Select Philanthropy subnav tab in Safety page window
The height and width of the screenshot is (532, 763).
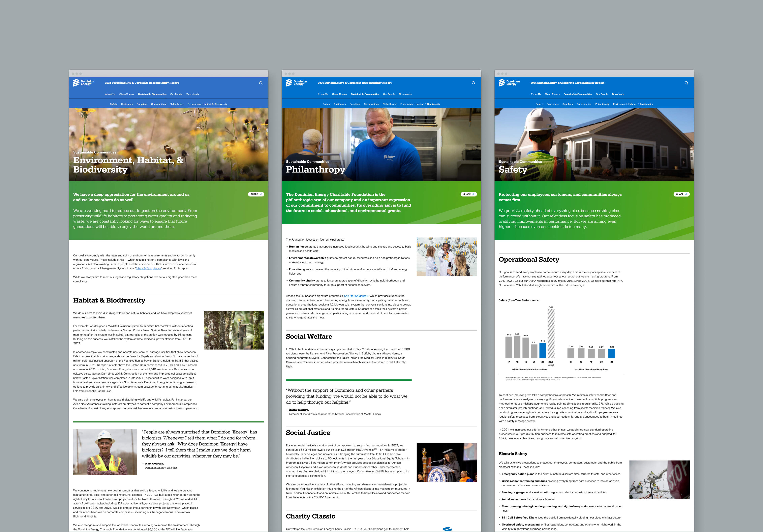coord(602,104)
